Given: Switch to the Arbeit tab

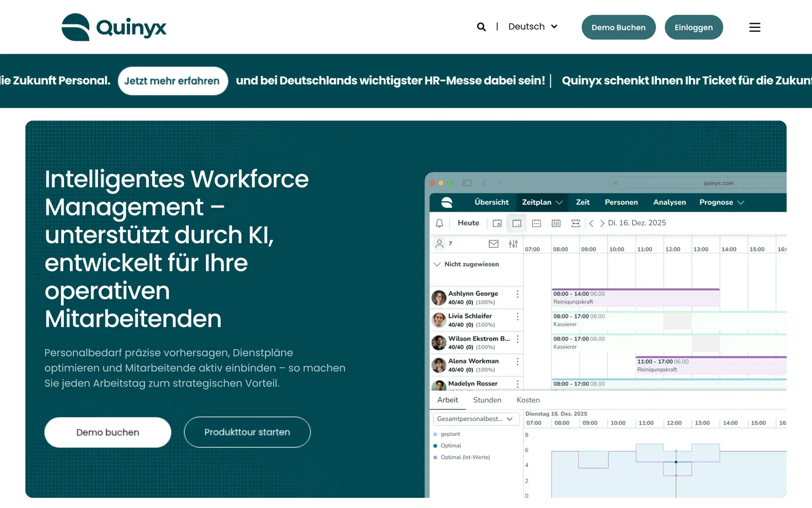Looking at the screenshot, I should pos(448,400).
